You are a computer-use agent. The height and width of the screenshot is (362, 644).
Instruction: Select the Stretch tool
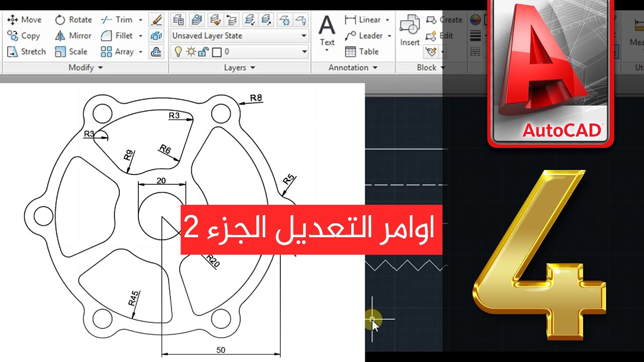click(x=26, y=51)
